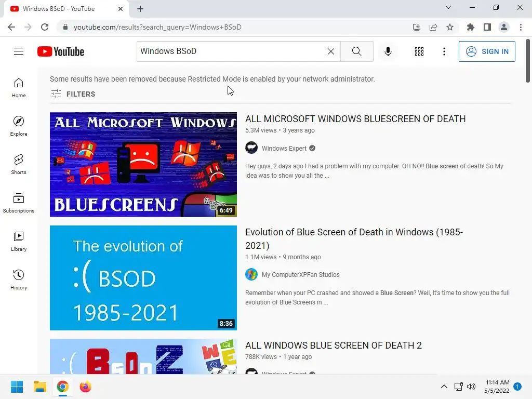Go to Home in the sidebar

(19, 88)
